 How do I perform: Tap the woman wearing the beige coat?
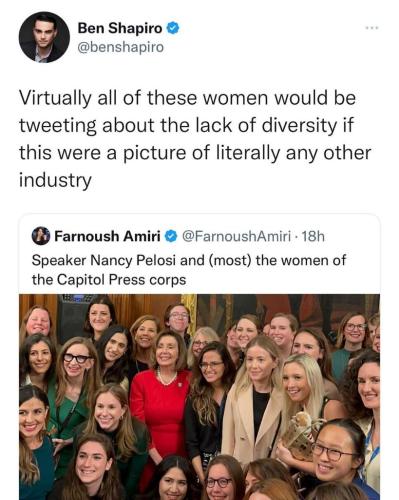click(253, 400)
